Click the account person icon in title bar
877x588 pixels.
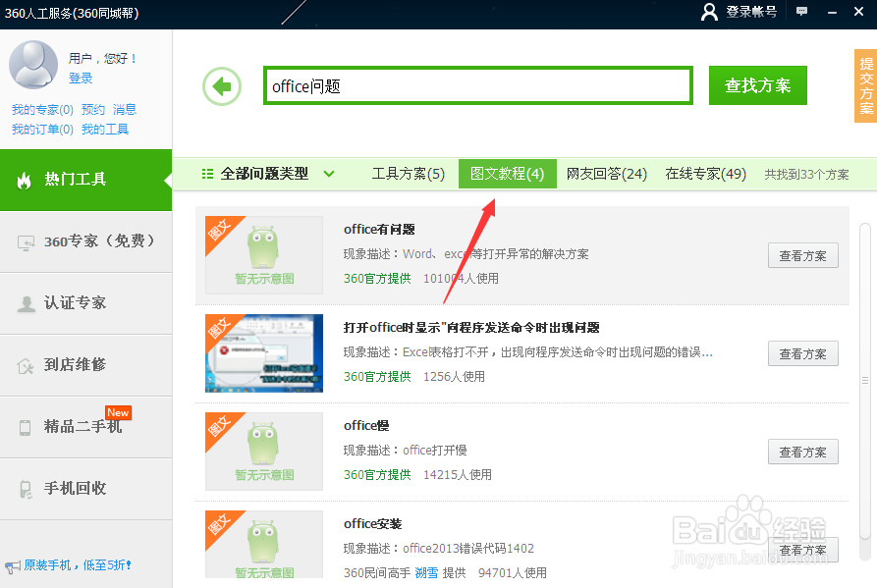[709, 12]
